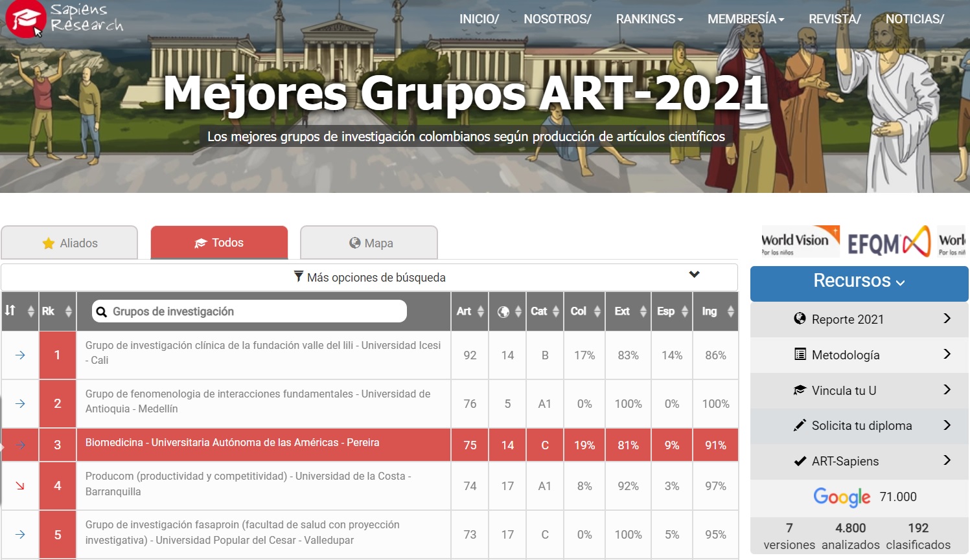Click the Google logo in Recursos panel
This screenshot has height=560, width=970.
[x=842, y=497]
